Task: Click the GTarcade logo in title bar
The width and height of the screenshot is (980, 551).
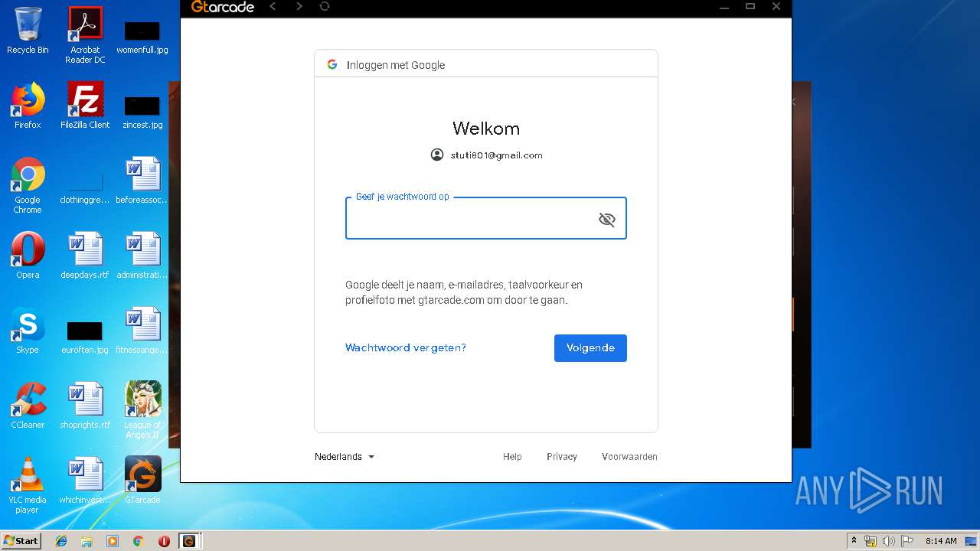Action: click(x=223, y=7)
